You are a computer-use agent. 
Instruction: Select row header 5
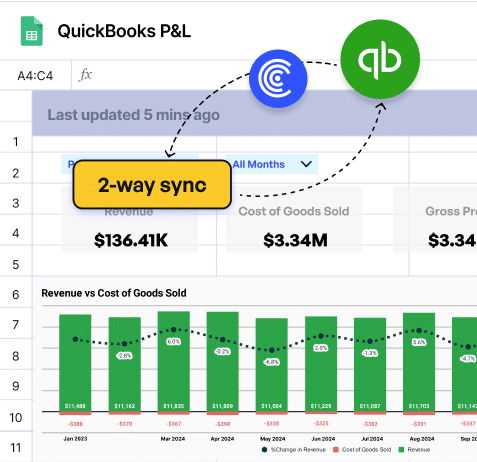16,265
